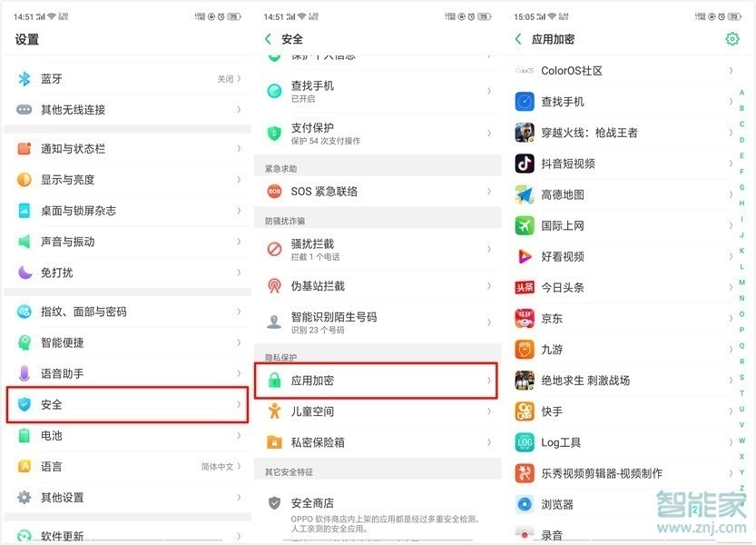Select the 浏览器 browser icon
The width and height of the screenshot is (756, 545).
[524, 504]
